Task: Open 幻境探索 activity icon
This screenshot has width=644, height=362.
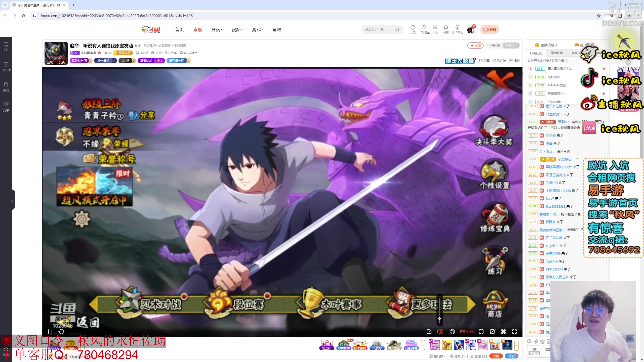Action: (x=344, y=345)
